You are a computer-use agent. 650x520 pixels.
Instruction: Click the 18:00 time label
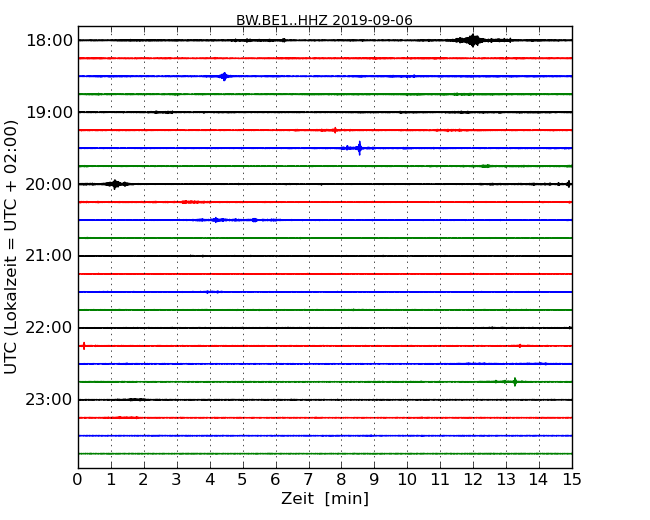(x=49, y=41)
